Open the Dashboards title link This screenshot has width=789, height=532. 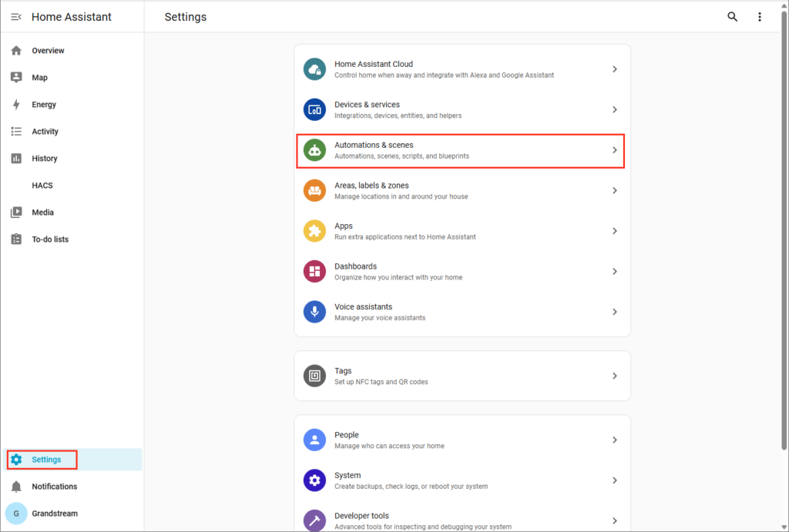355,266
